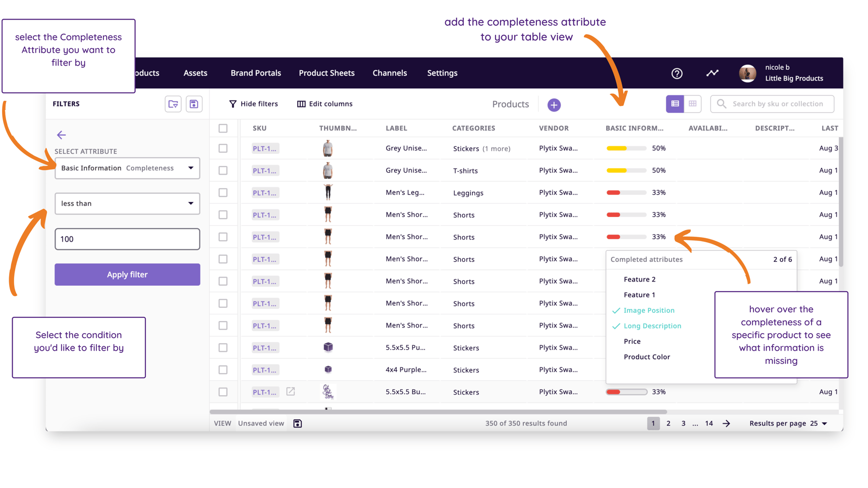The width and height of the screenshot is (868, 488).
Task: Save the unsaved view disk icon
Action: pos(298,423)
